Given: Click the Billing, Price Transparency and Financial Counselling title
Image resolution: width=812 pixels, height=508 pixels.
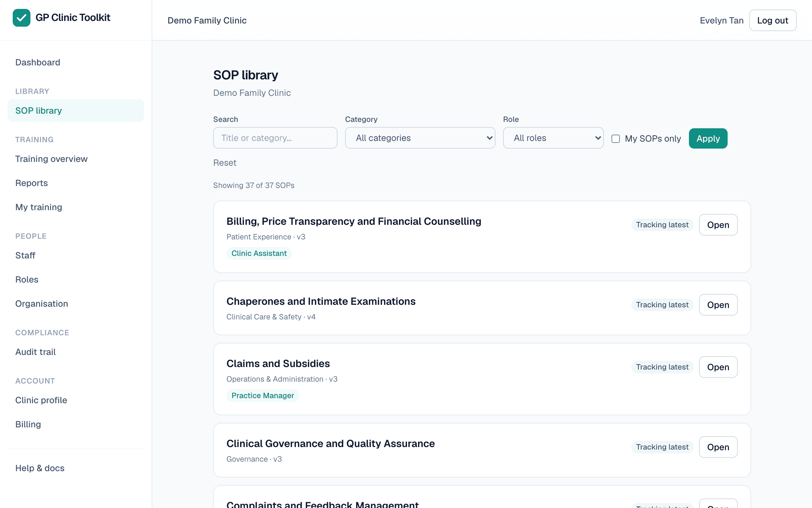Looking at the screenshot, I should [x=354, y=221].
